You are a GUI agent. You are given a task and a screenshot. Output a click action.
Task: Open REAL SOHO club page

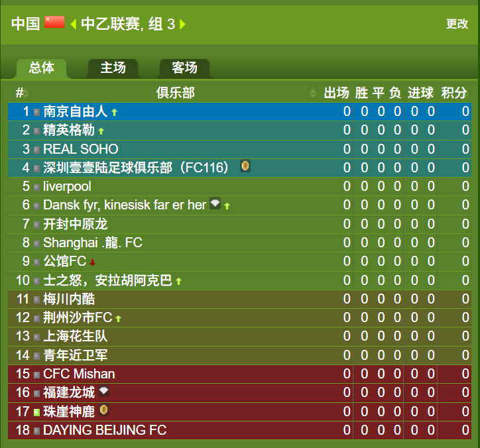[80, 149]
